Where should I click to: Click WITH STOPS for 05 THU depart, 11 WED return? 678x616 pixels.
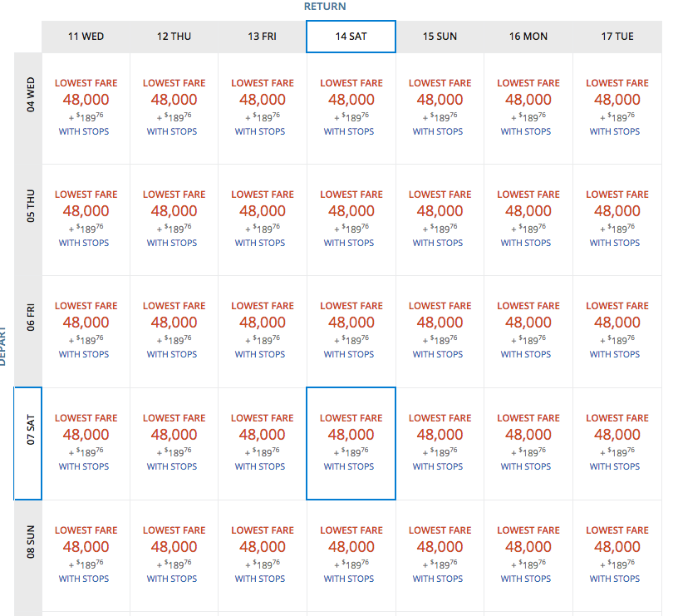[84, 243]
